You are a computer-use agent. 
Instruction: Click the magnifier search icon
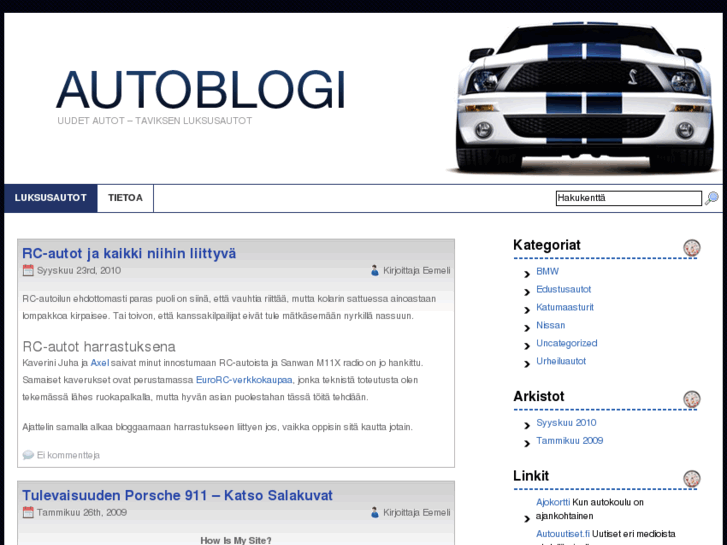click(712, 198)
